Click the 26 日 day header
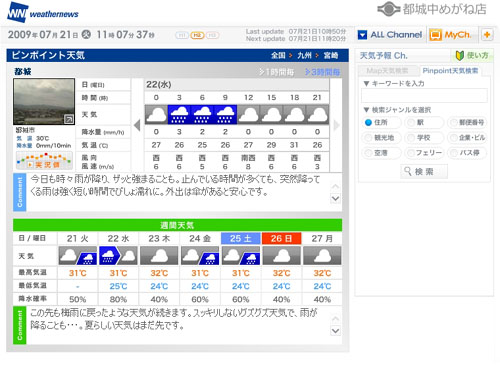The width and height of the screenshot is (500, 375). [282, 238]
